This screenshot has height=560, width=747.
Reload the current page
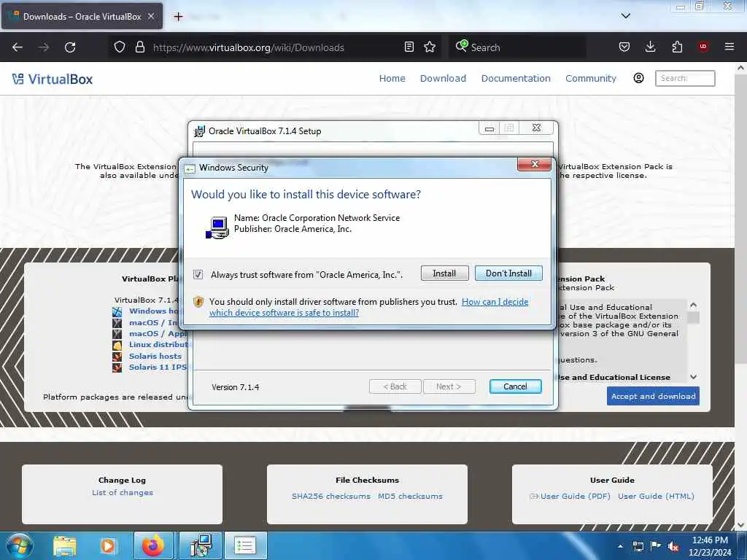coord(70,47)
